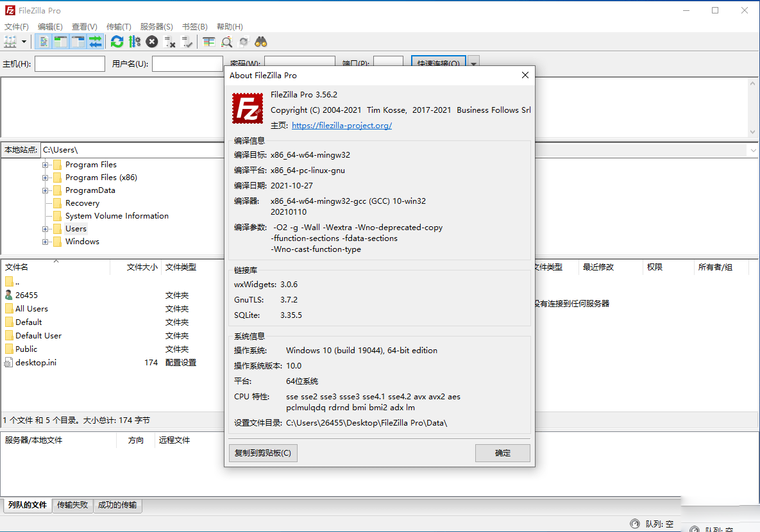The image size is (760, 532).
Task: Expand the Program Files tree node
Action: [45, 165]
